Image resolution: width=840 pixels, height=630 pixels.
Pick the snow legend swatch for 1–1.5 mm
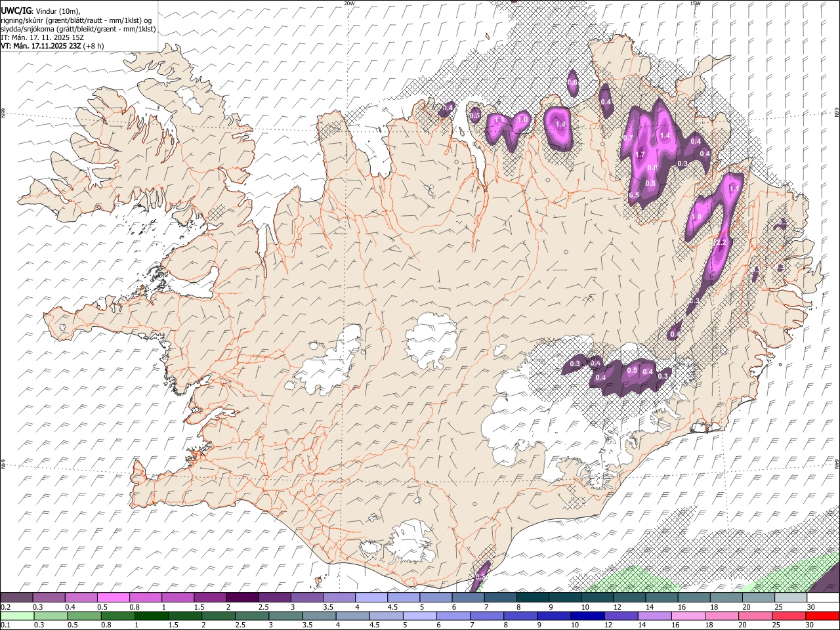178,597
